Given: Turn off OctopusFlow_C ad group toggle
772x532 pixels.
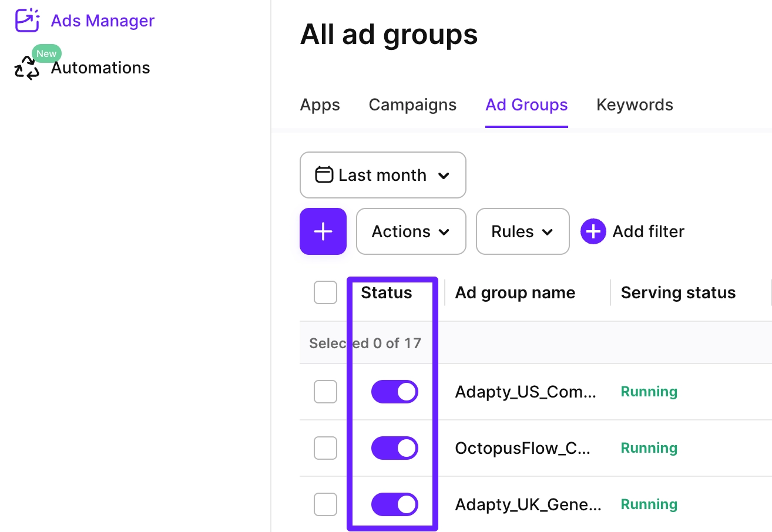Looking at the screenshot, I should pyautogui.click(x=394, y=447).
